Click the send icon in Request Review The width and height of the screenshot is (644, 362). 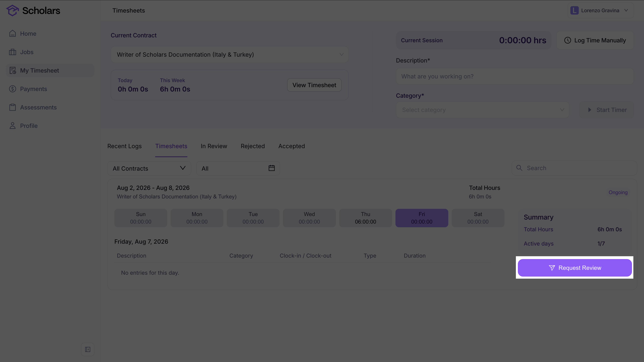coord(552,268)
